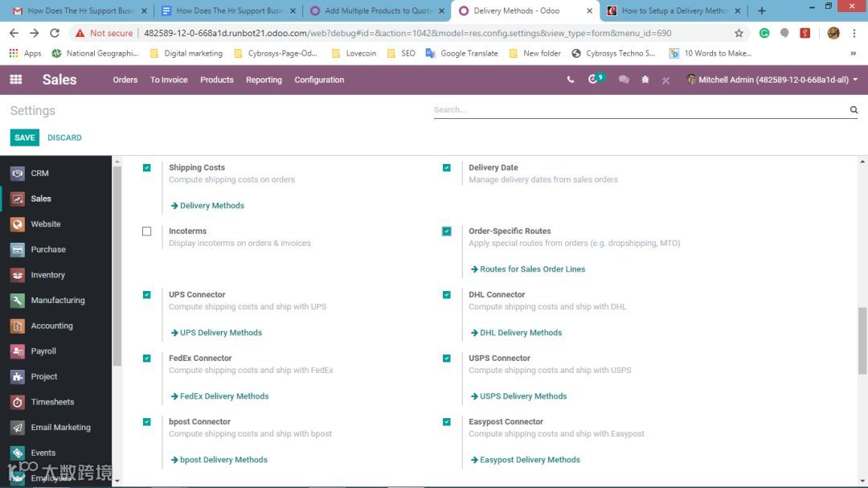This screenshot has width=868, height=488.
Task: Toggle the bpost Connector checkbox
Action: 147,422
